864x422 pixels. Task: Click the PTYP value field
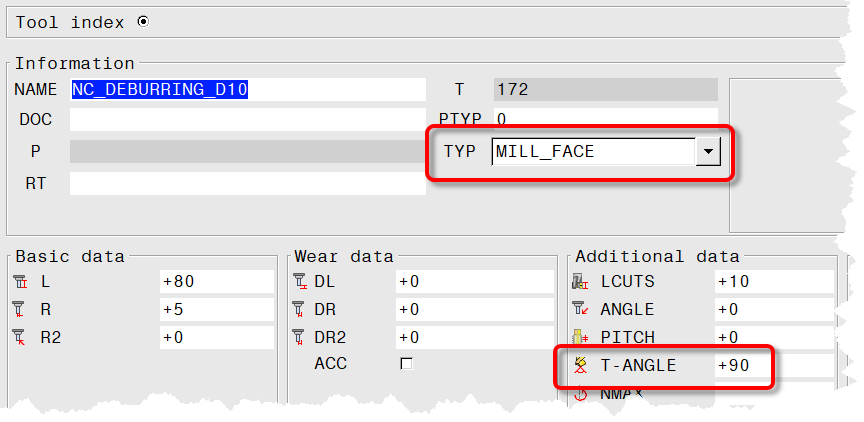[x=605, y=119]
